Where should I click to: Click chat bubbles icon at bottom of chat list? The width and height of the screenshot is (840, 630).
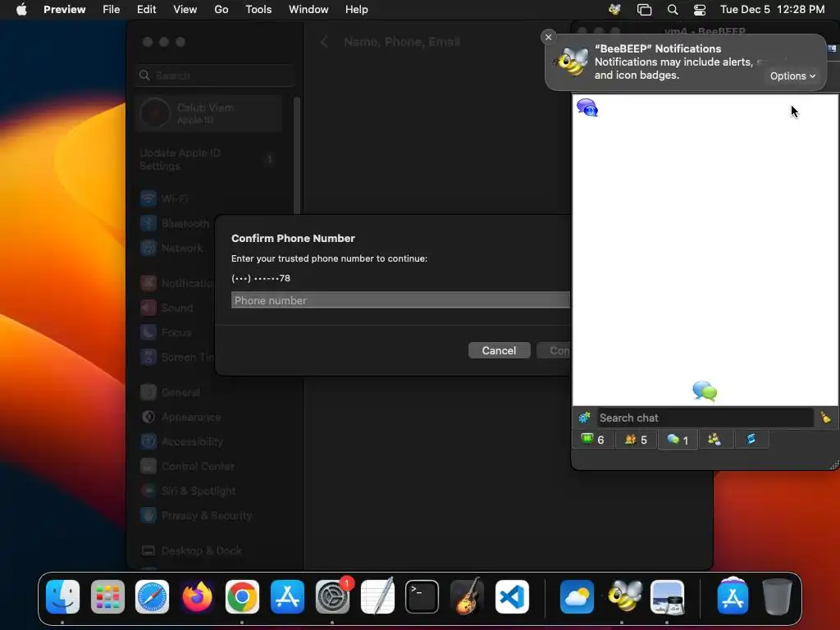point(705,391)
